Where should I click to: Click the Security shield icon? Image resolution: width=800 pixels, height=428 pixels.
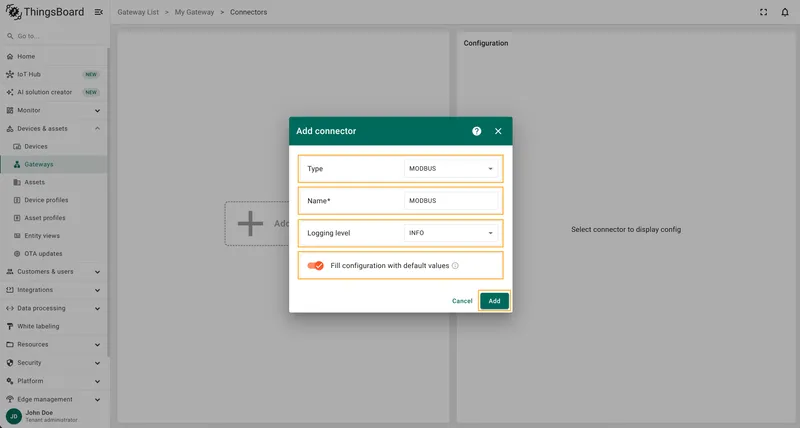click(x=10, y=363)
